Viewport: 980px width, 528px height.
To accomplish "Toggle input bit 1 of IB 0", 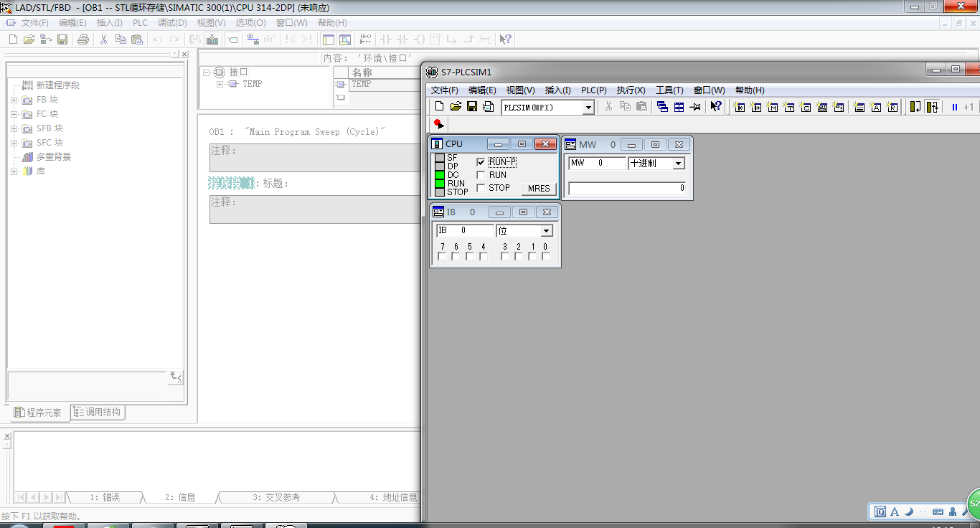I will 532,256.
